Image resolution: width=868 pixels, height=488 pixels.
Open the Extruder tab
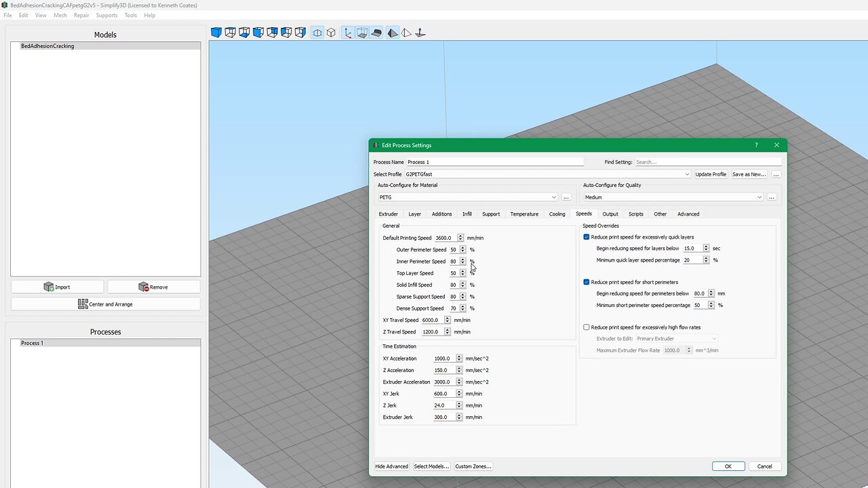click(x=389, y=214)
